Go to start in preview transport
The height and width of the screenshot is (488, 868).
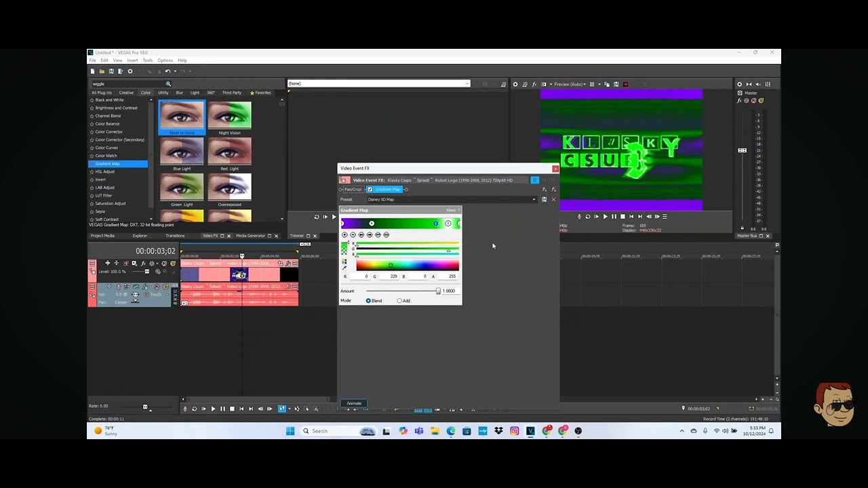coord(631,217)
